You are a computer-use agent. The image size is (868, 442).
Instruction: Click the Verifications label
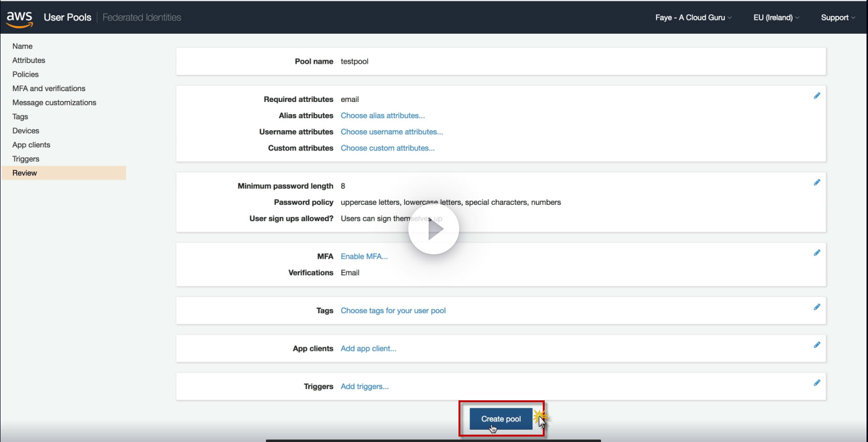pos(311,273)
